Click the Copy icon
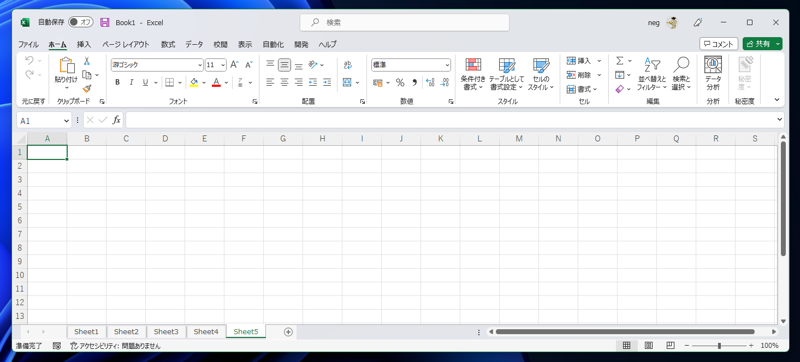The width and height of the screenshot is (800, 362). click(87, 75)
